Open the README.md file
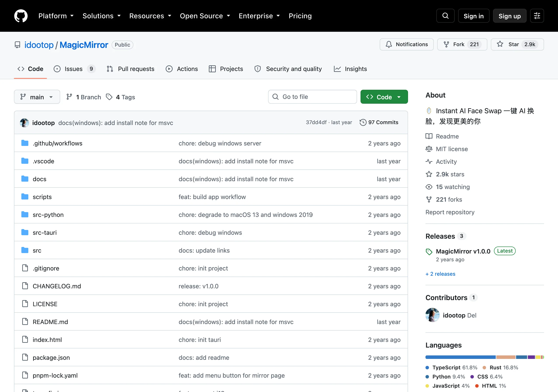Viewport: 558px width, 392px height. click(50, 322)
